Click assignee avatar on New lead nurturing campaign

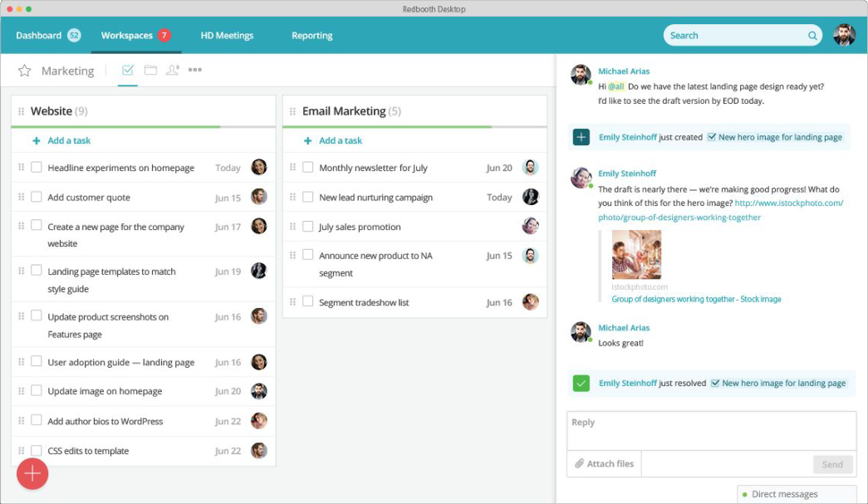coord(531,197)
